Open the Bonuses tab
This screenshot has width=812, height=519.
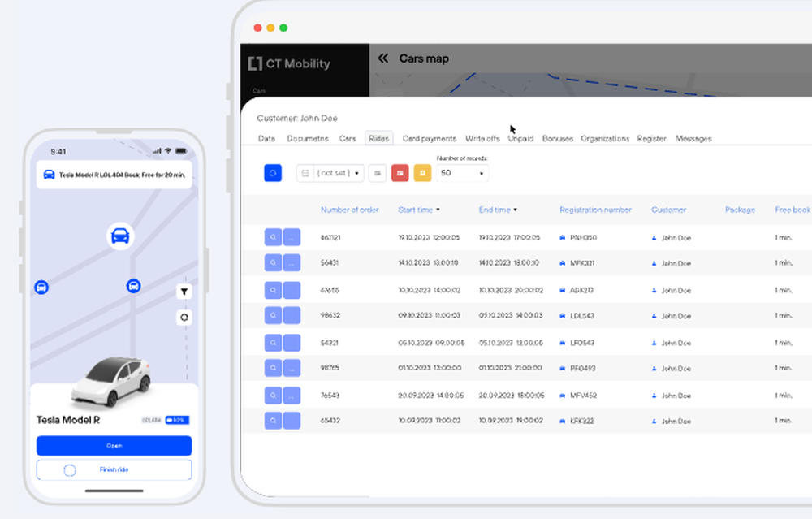(558, 138)
